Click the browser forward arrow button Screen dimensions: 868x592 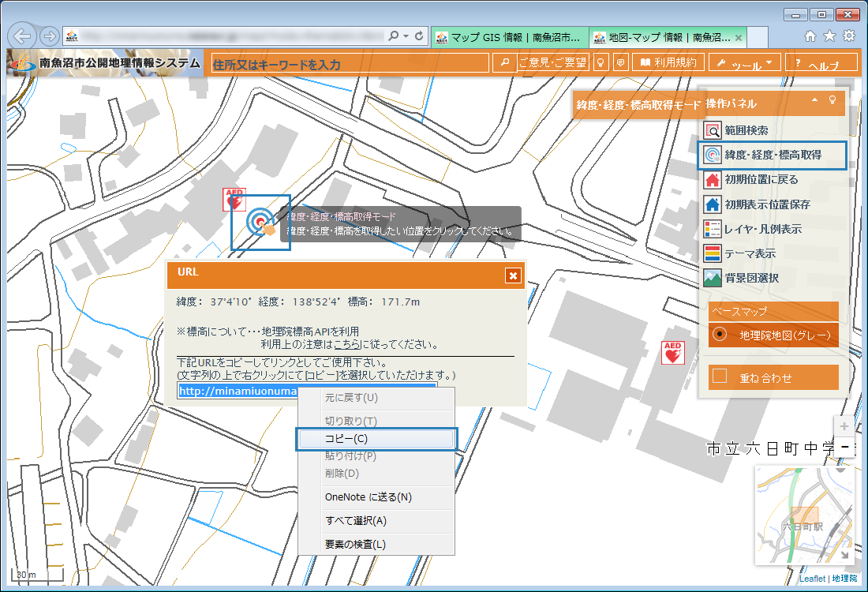tap(50, 36)
